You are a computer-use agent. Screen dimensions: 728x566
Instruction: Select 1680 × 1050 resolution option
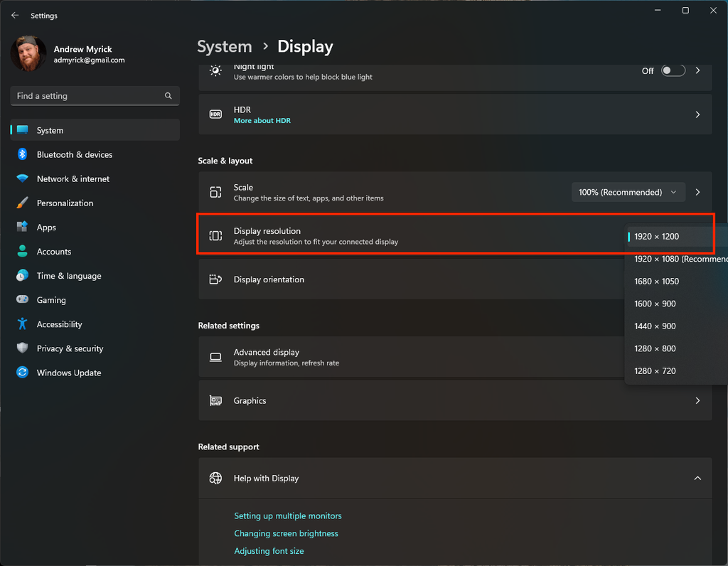[656, 282]
